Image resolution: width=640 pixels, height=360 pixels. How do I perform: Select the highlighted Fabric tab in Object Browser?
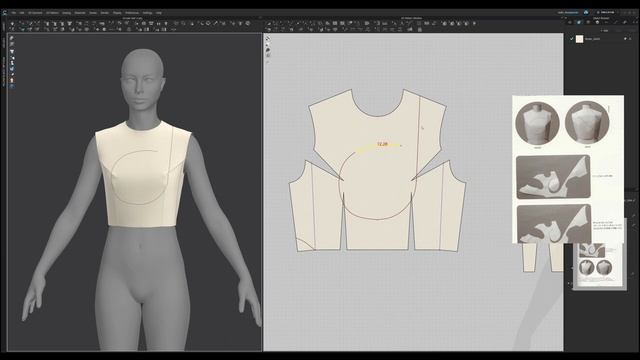(x=579, y=22)
